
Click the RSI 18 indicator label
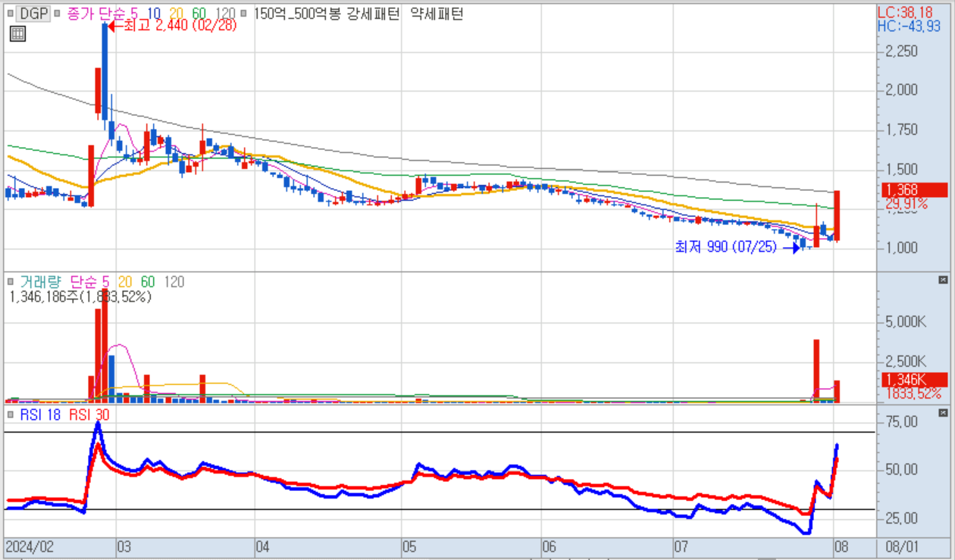(39, 415)
